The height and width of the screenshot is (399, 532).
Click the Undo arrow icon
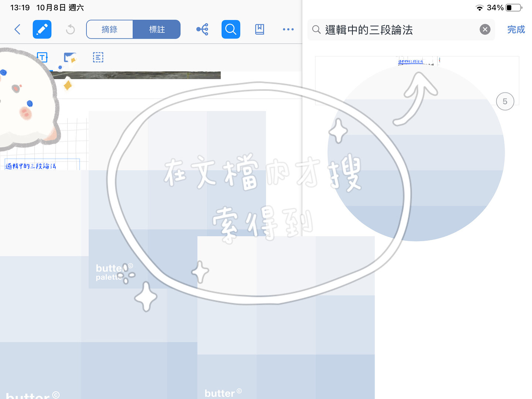70,29
